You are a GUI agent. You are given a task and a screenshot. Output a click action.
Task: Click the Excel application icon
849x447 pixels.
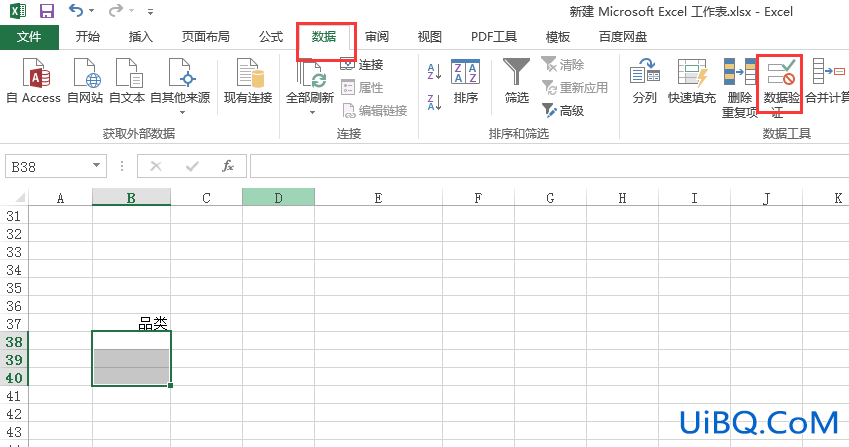[18, 11]
